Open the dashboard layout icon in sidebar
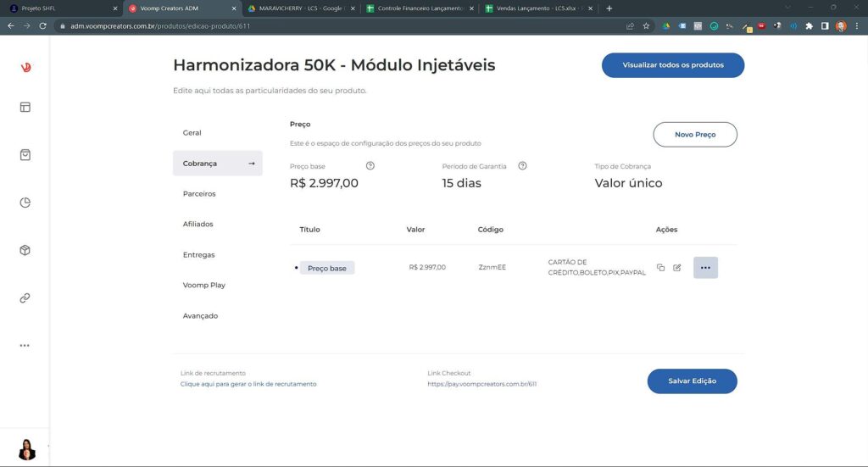 click(25, 108)
